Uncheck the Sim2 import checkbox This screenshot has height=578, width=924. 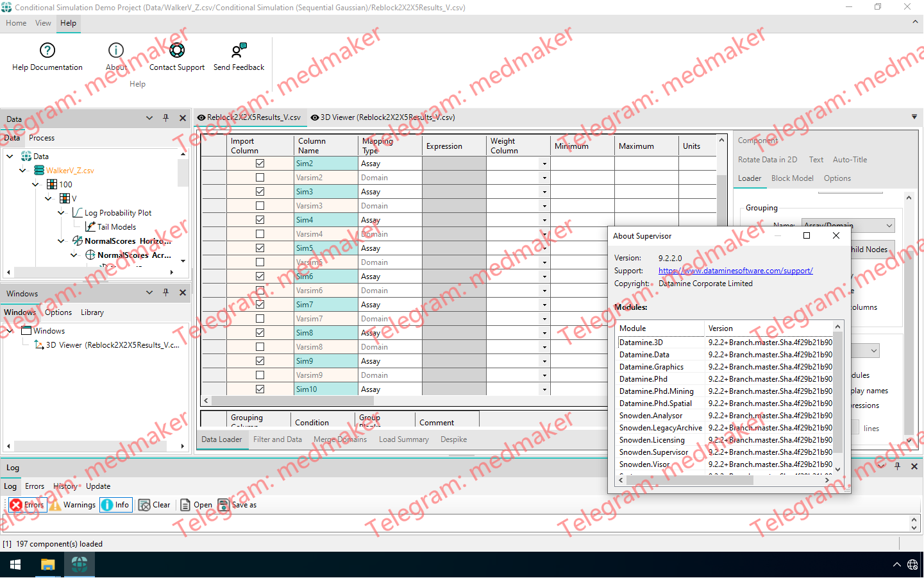pos(259,163)
